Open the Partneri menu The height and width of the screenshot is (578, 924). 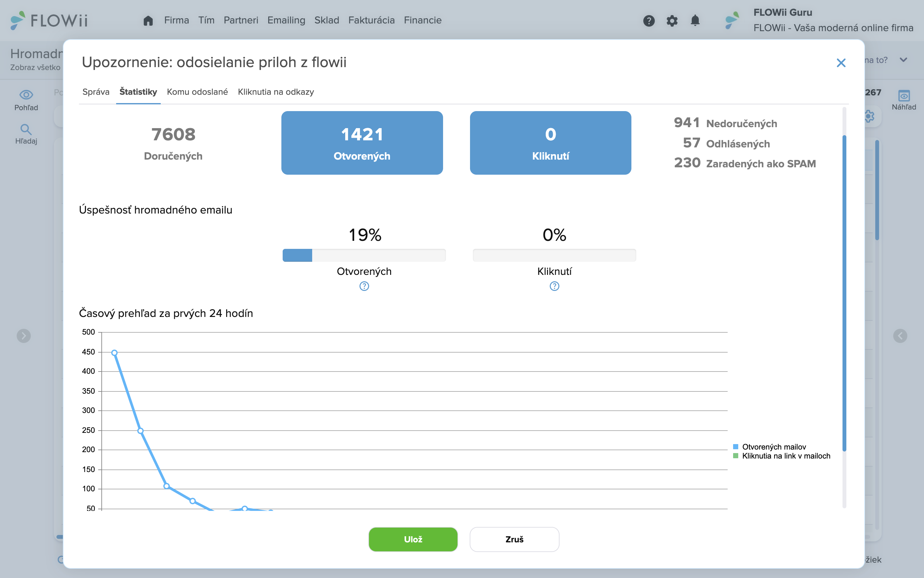(x=241, y=20)
